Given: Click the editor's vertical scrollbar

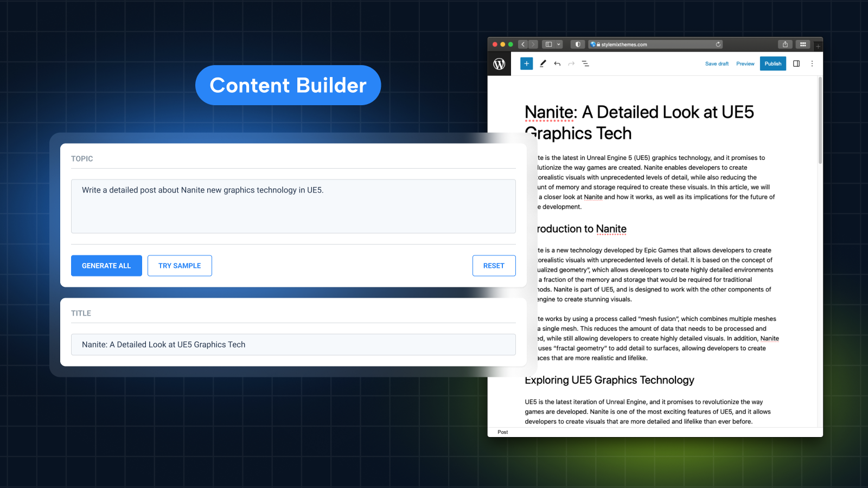Looking at the screenshot, I should coord(820,120).
